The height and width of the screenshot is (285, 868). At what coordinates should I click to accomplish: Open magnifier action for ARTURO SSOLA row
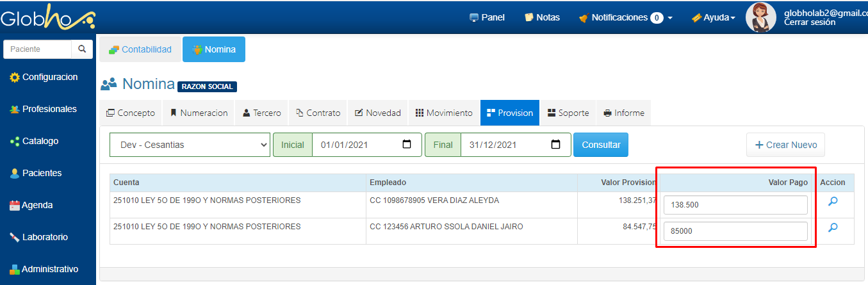pyautogui.click(x=833, y=227)
